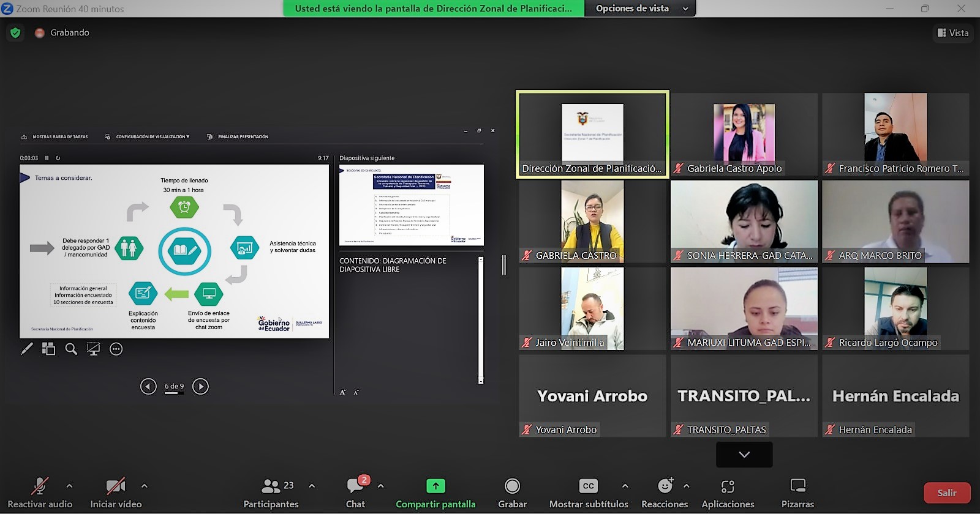Open the Aplicaciones panel
The image size is (980, 514).
click(x=728, y=493)
